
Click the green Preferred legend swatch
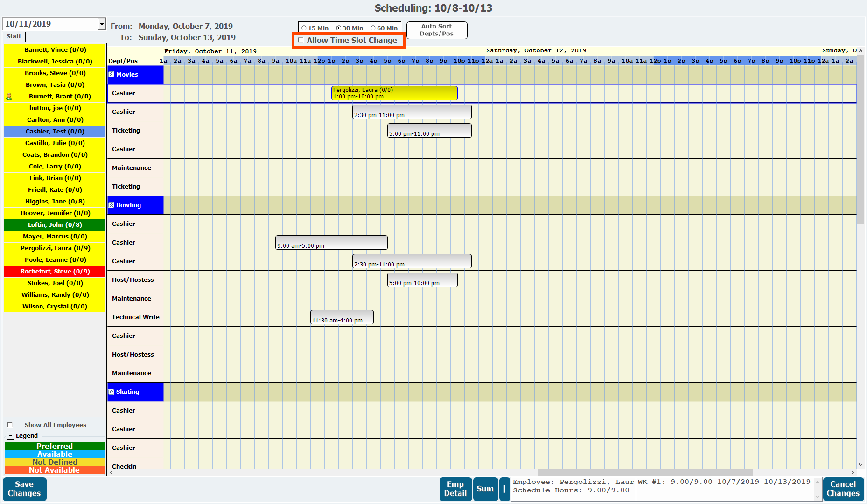tap(55, 447)
